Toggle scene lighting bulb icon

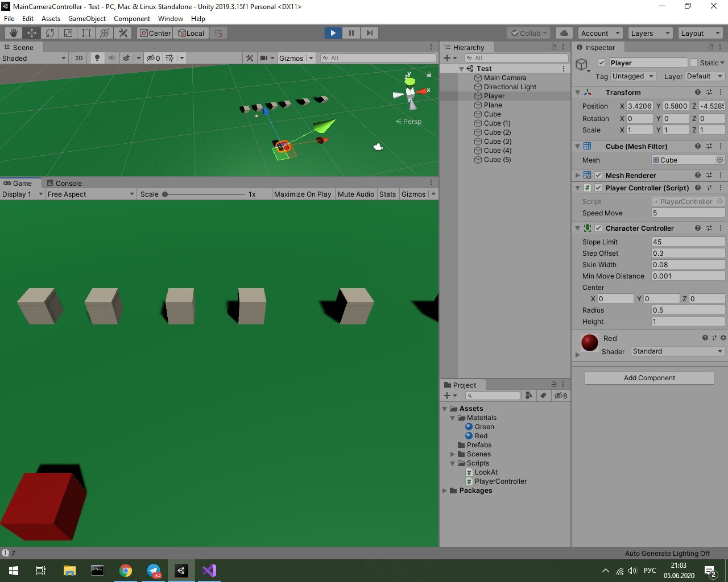(97, 58)
